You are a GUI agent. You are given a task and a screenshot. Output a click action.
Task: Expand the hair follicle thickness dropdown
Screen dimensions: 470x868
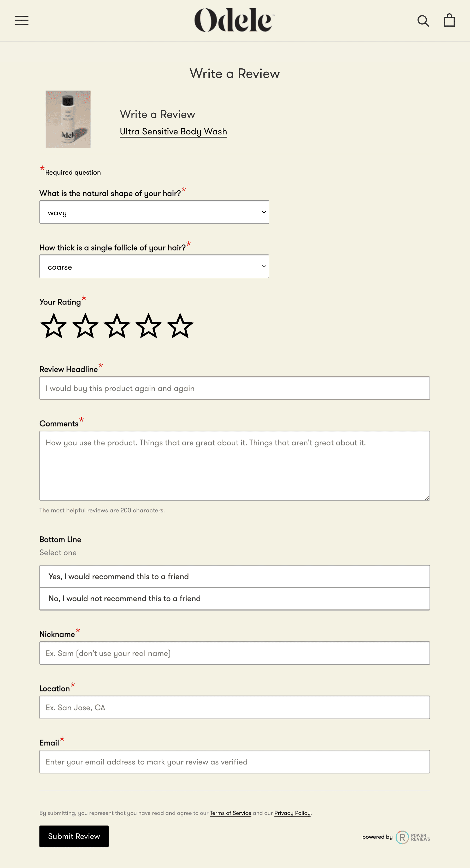(x=154, y=266)
